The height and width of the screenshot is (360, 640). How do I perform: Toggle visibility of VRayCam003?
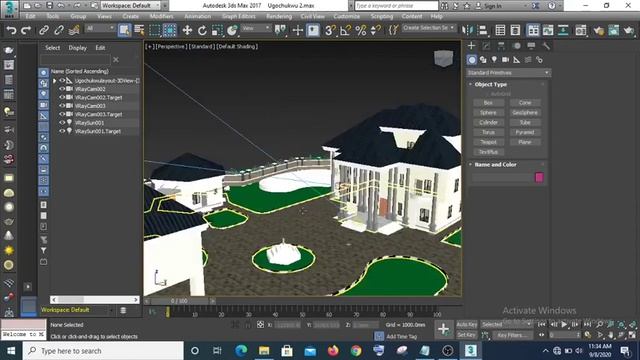click(x=62, y=106)
